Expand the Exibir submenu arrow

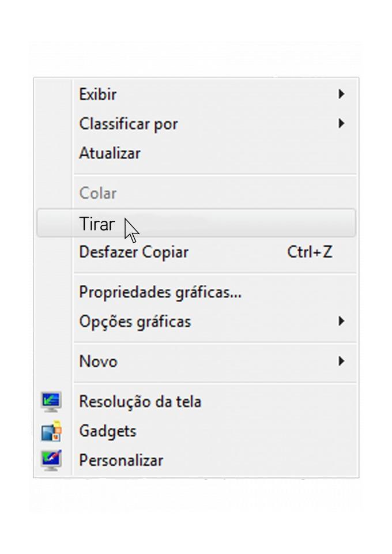click(x=342, y=93)
